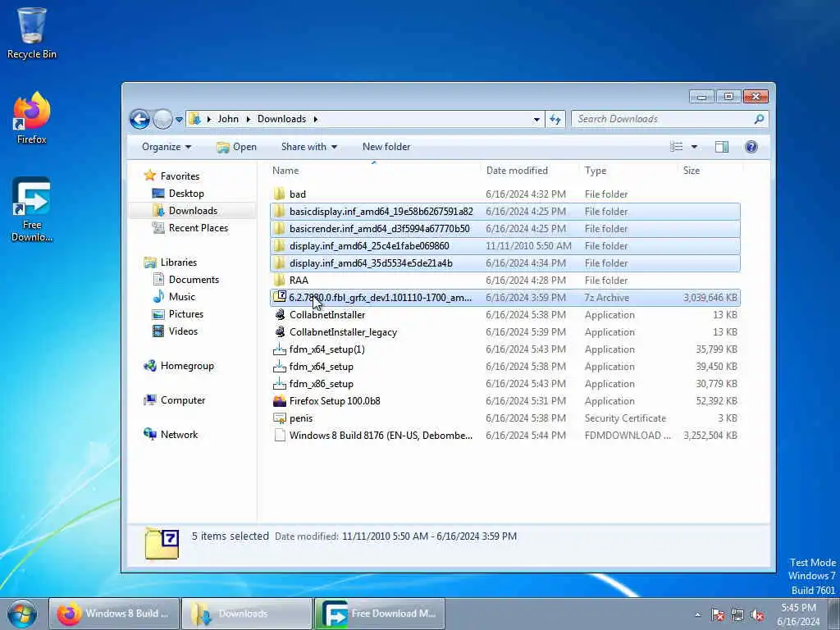Expand the view options dropdown arrow
840x630 pixels.
(x=694, y=147)
